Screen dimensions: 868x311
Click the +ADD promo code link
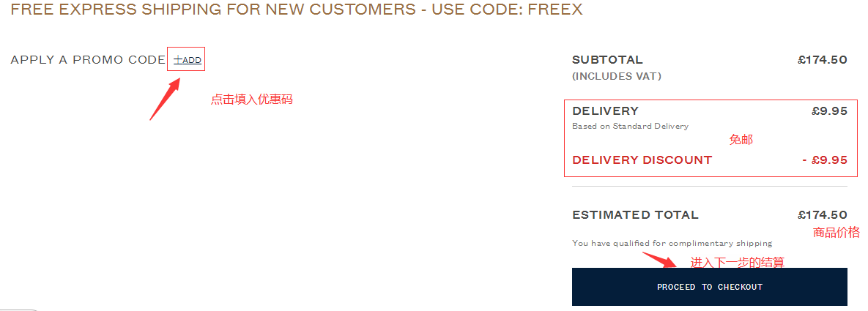(188, 60)
